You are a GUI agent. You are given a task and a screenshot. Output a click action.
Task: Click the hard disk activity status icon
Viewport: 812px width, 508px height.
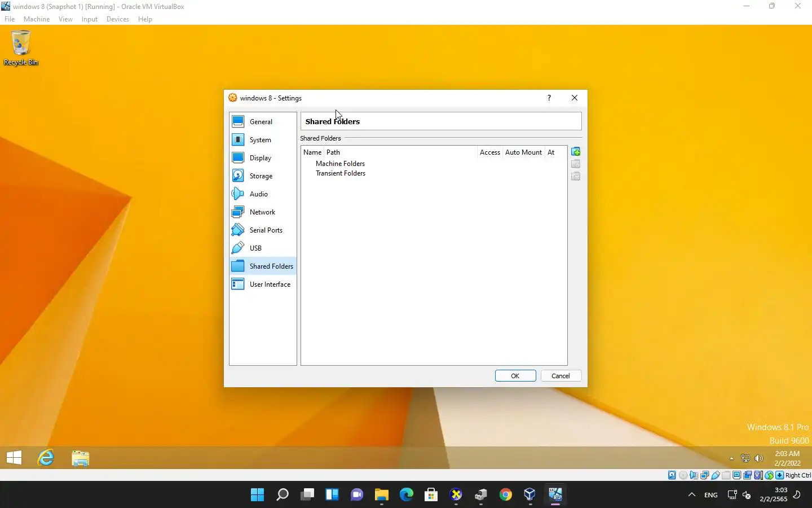[x=672, y=475]
